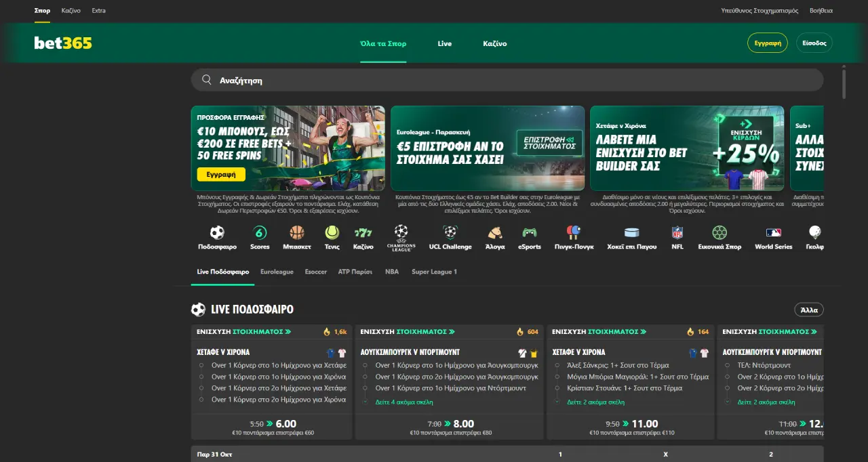Switch to the Esoccer tab

click(x=316, y=272)
